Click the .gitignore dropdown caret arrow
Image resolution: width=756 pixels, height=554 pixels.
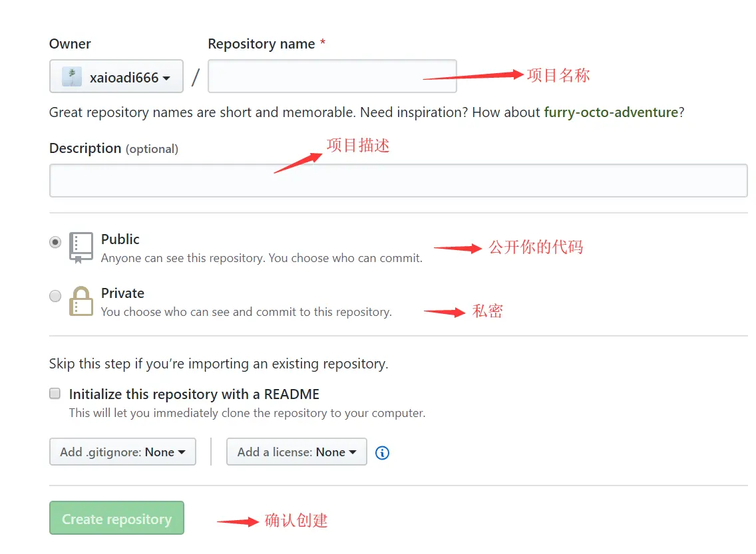pyautogui.click(x=181, y=453)
